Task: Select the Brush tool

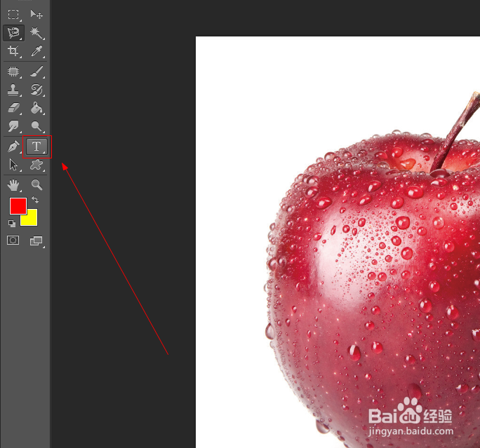Action: tap(36, 72)
